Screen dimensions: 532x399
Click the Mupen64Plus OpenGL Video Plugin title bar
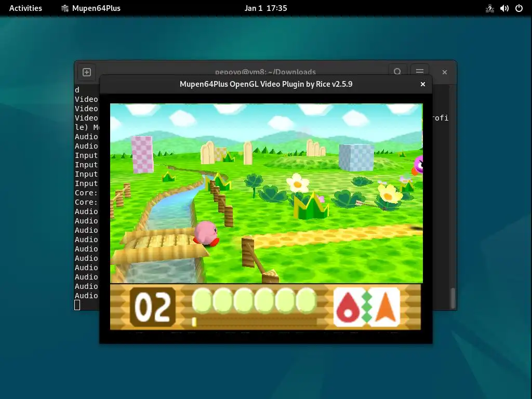click(265, 84)
